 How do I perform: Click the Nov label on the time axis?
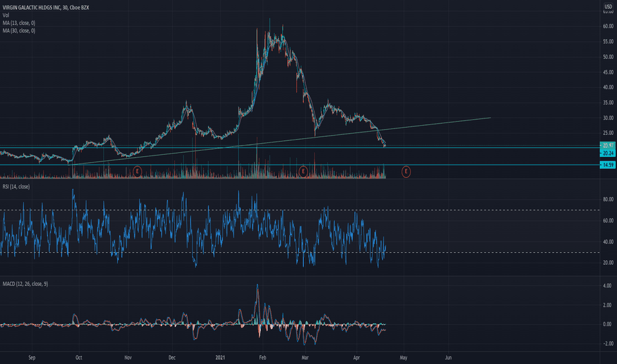(x=128, y=357)
